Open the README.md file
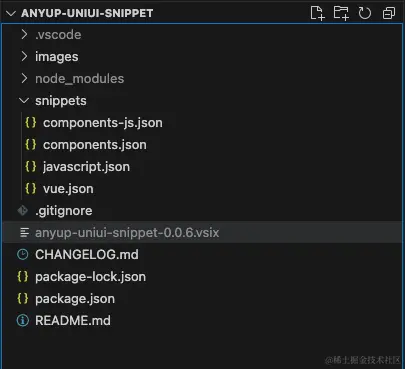The width and height of the screenshot is (405, 369). (203, 321)
